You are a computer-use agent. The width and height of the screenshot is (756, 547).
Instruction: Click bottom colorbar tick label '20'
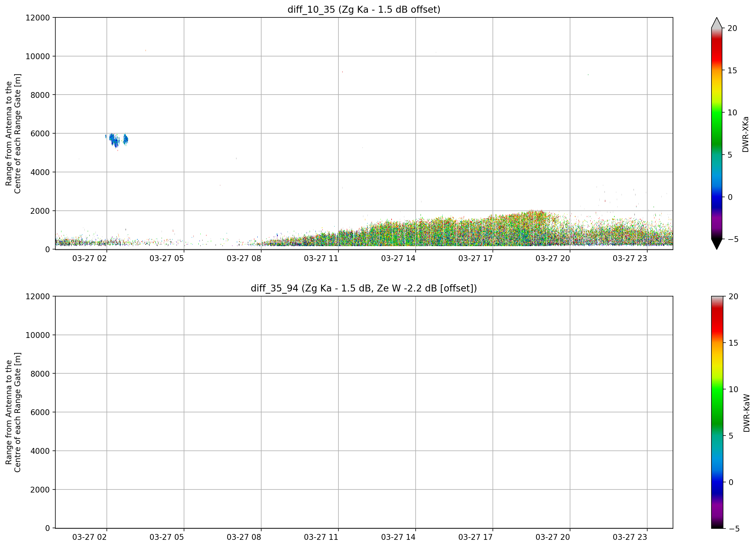click(733, 296)
